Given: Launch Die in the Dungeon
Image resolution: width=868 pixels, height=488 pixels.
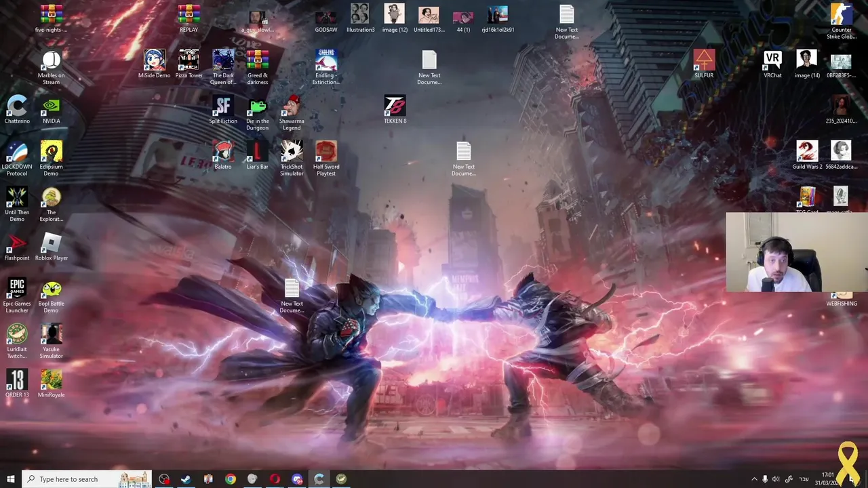Looking at the screenshot, I should (x=258, y=113).
